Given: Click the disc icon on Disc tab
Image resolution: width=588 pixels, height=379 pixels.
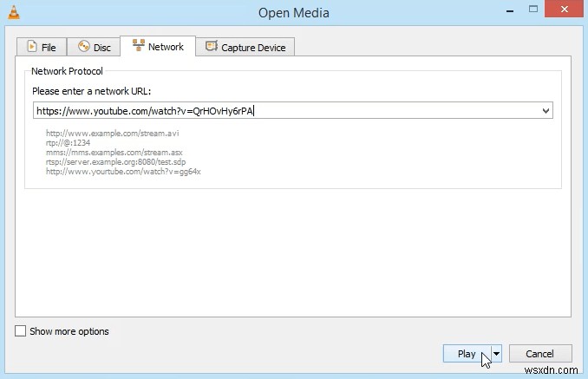Looking at the screenshot, I should point(84,48).
